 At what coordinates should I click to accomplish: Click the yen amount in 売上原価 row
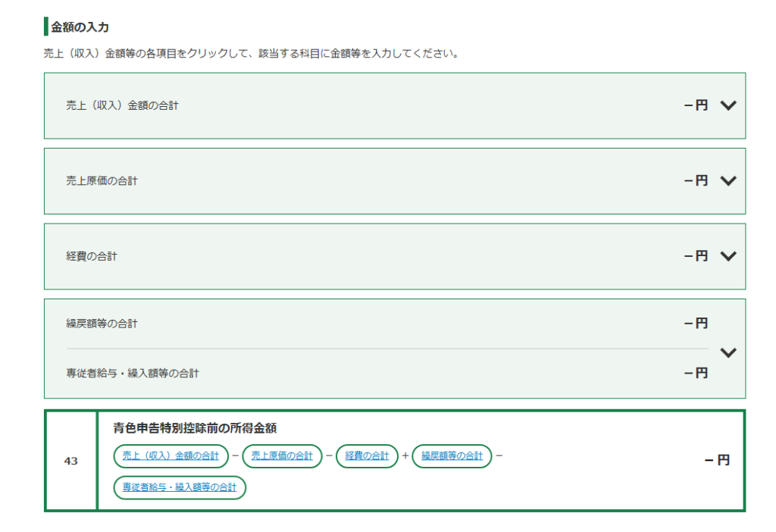pyautogui.click(x=696, y=180)
